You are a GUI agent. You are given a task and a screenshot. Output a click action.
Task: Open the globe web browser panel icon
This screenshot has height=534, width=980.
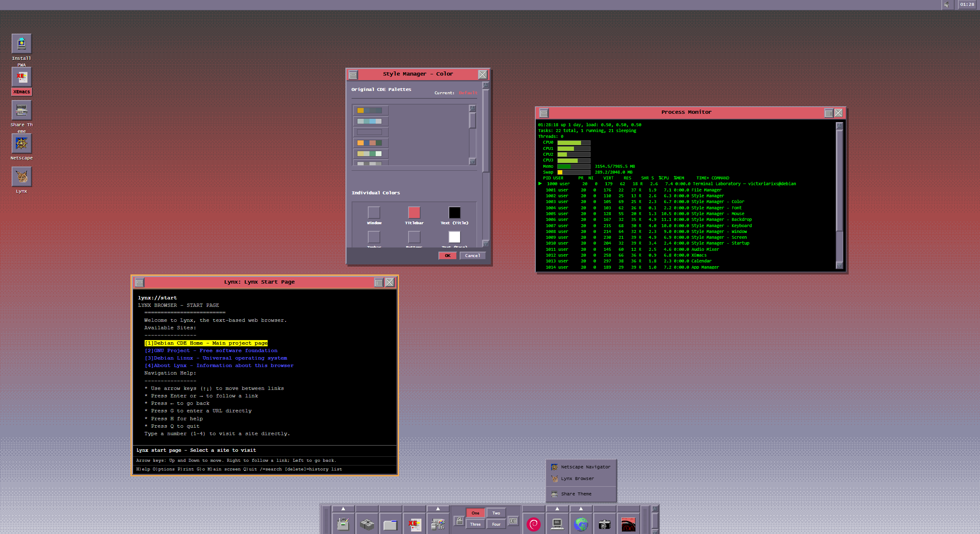tap(581, 524)
